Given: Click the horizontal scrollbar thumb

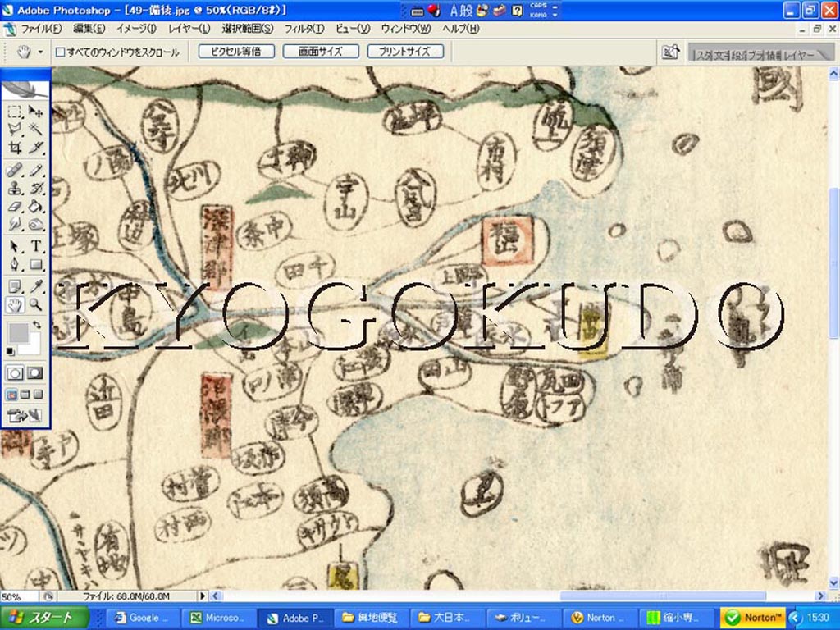Looking at the screenshot, I should tap(663, 596).
